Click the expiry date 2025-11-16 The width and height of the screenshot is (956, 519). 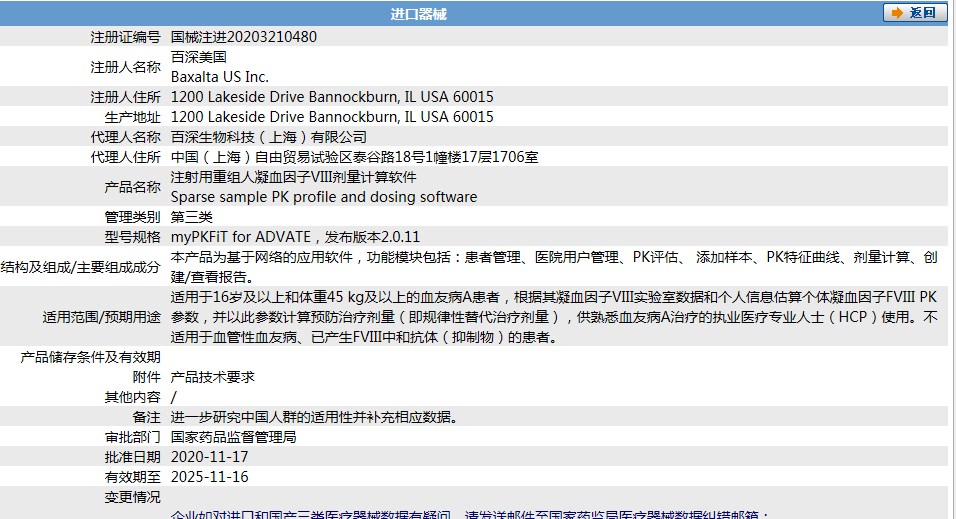coord(210,477)
